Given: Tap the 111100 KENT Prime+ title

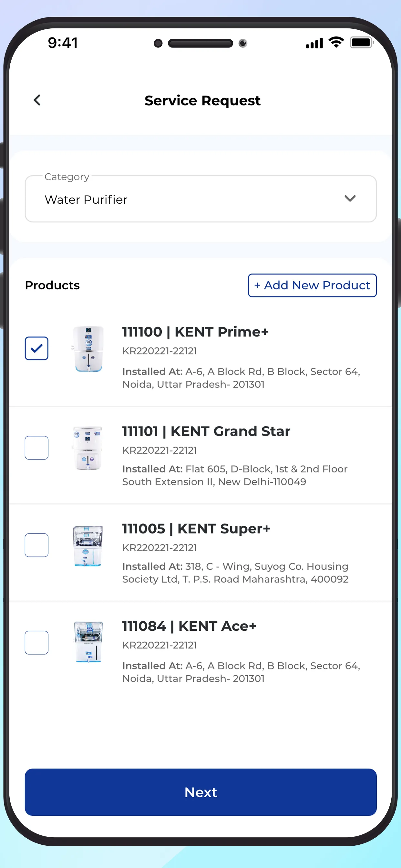Looking at the screenshot, I should 195,332.
